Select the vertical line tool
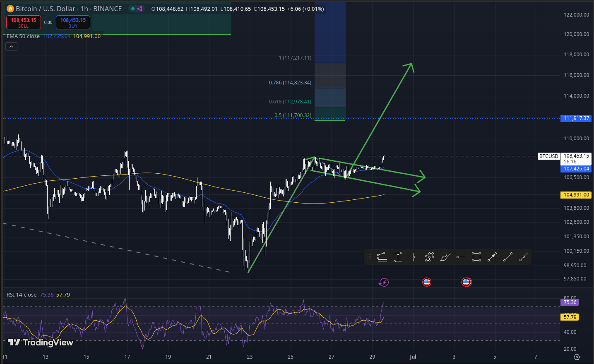The height and width of the screenshot is (364, 594). click(x=414, y=257)
